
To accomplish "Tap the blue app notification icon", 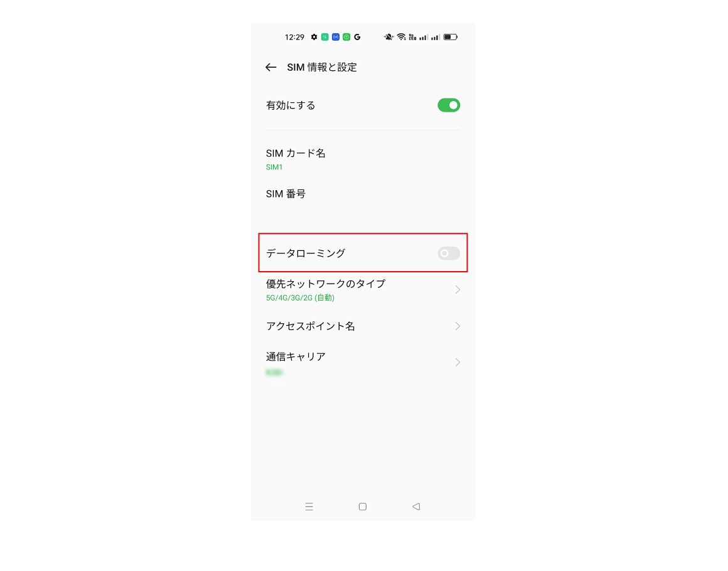I will click(x=336, y=37).
